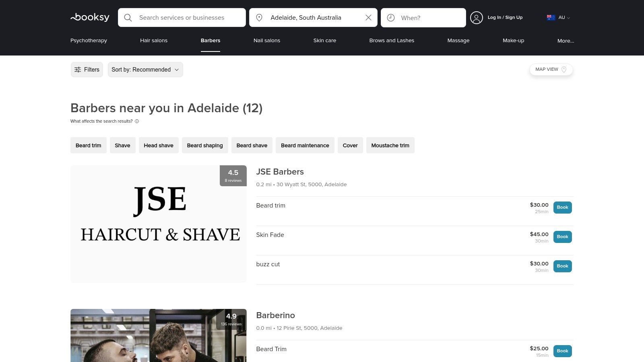
Task: Open the Sort by Recommended dropdown
Action: pos(145,70)
